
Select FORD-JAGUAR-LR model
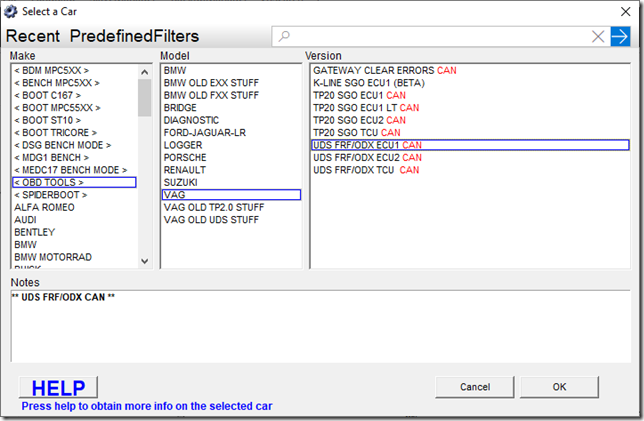231,133
